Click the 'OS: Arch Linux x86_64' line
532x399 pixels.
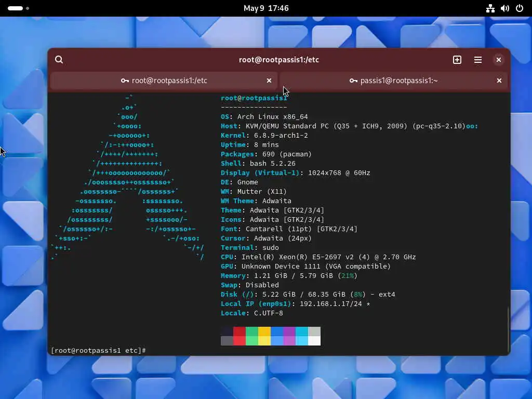click(x=264, y=117)
